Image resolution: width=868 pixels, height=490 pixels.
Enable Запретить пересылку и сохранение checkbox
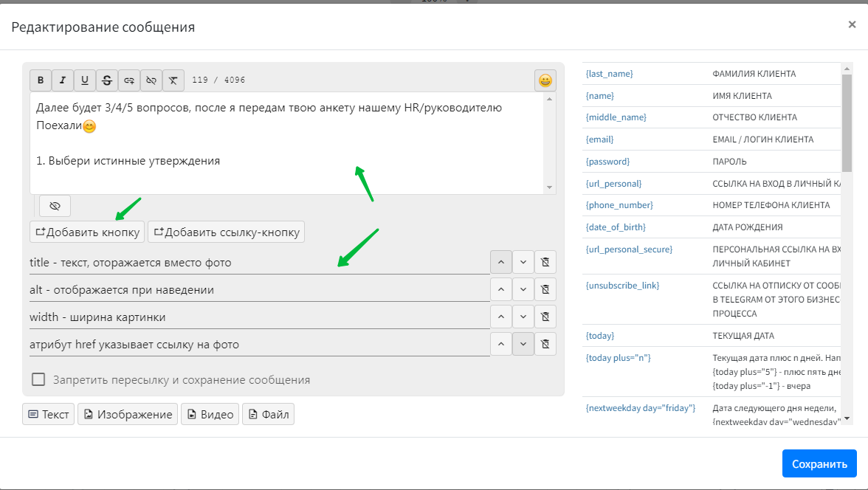38,379
